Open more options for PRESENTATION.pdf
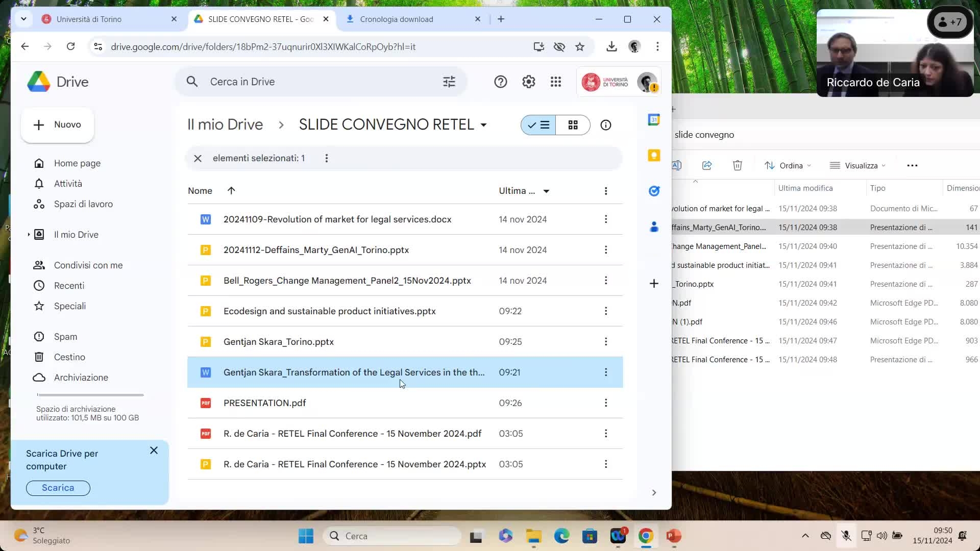980x551 pixels. point(606,403)
